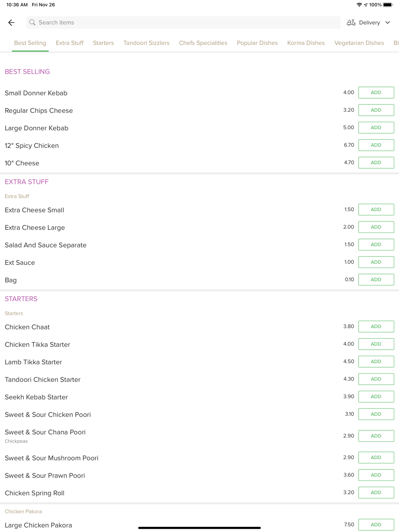Show the Vegetarian Dishes tab
The image size is (399, 532).
click(359, 43)
